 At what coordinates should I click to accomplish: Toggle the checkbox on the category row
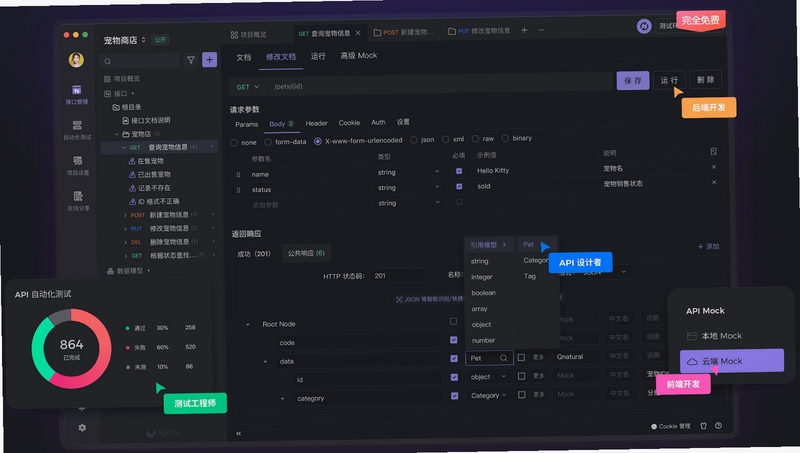[x=454, y=395]
